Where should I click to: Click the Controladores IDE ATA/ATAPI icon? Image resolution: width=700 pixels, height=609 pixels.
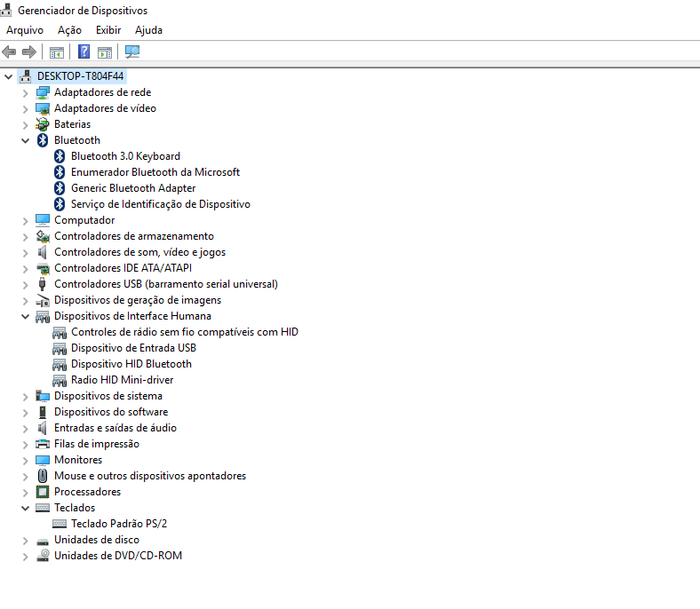tap(43, 269)
